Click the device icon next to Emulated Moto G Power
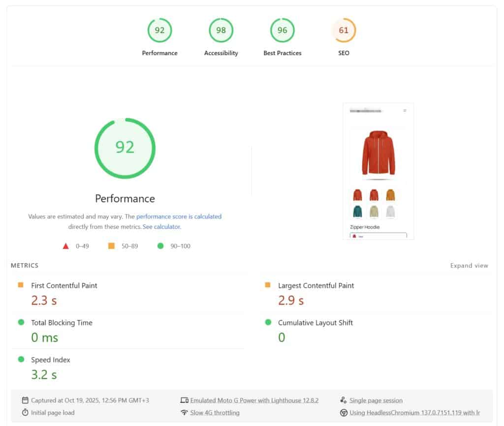 tap(185, 400)
